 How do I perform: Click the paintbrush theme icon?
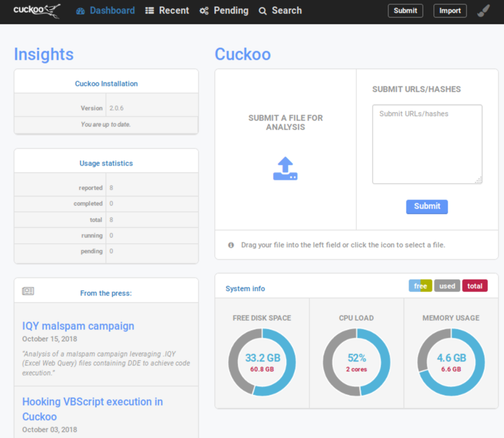tap(483, 11)
